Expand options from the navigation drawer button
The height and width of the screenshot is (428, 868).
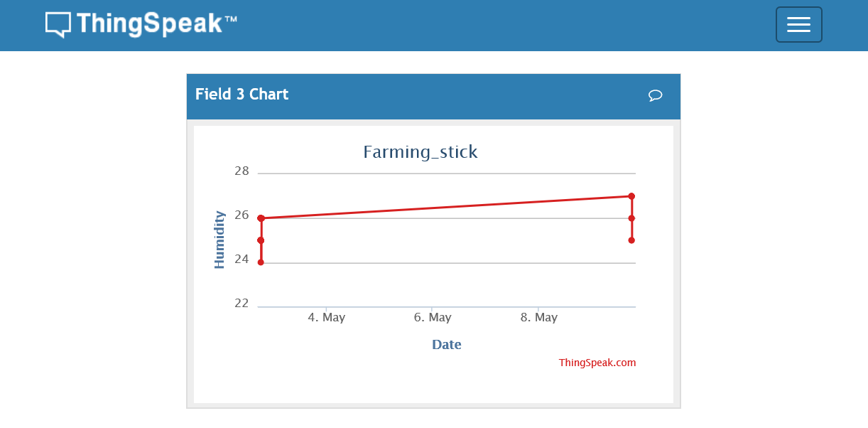798,24
